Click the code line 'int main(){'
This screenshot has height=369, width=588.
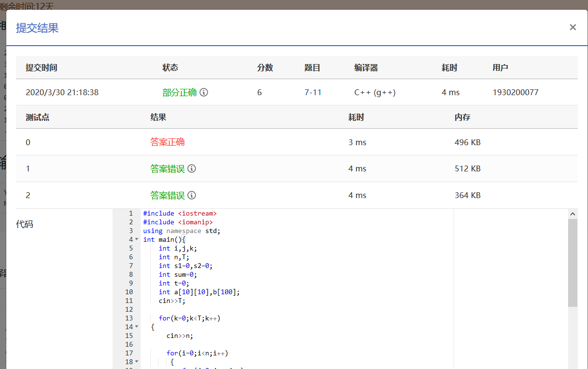(x=164, y=239)
